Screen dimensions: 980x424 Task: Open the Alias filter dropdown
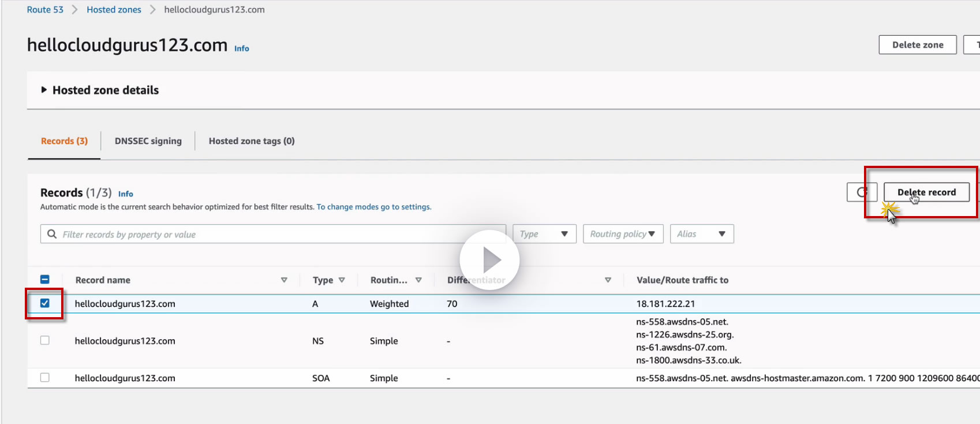pos(701,234)
